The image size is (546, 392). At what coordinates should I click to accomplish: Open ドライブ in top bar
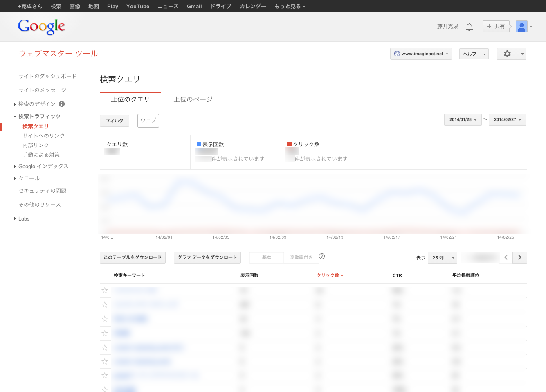[x=221, y=6]
